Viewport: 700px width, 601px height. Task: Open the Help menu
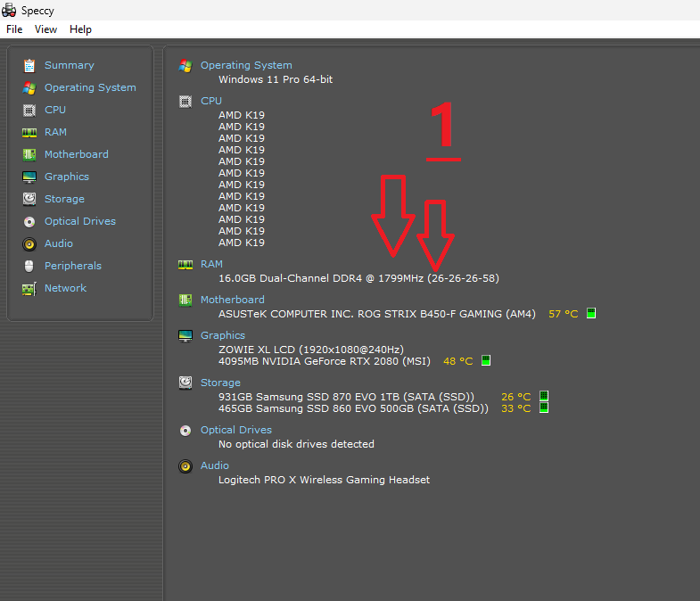click(x=80, y=29)
